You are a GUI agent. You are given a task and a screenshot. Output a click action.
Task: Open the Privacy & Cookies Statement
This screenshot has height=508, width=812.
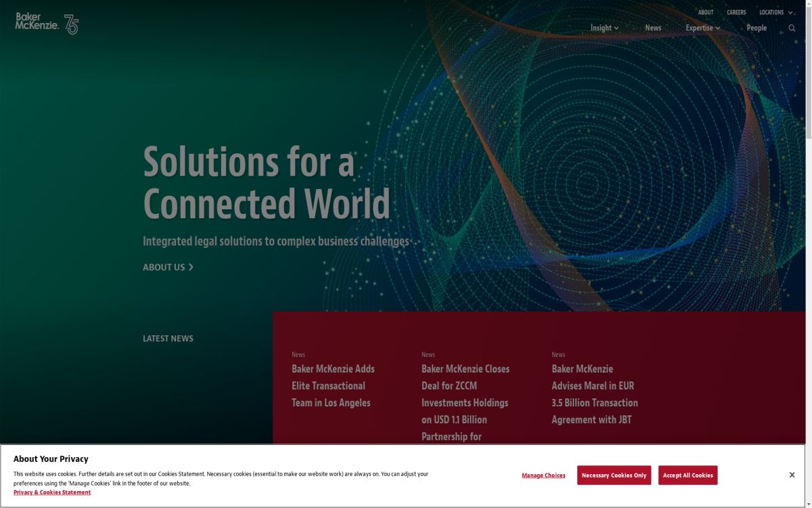coord(52,492)
